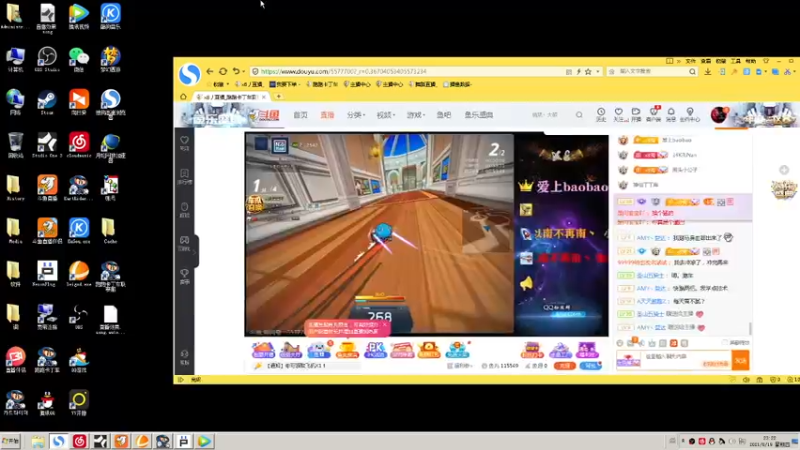This screenshot has height=450, width=800.
Task: Click the heart icon in left sidebar
Action: [x=185, y=142]
